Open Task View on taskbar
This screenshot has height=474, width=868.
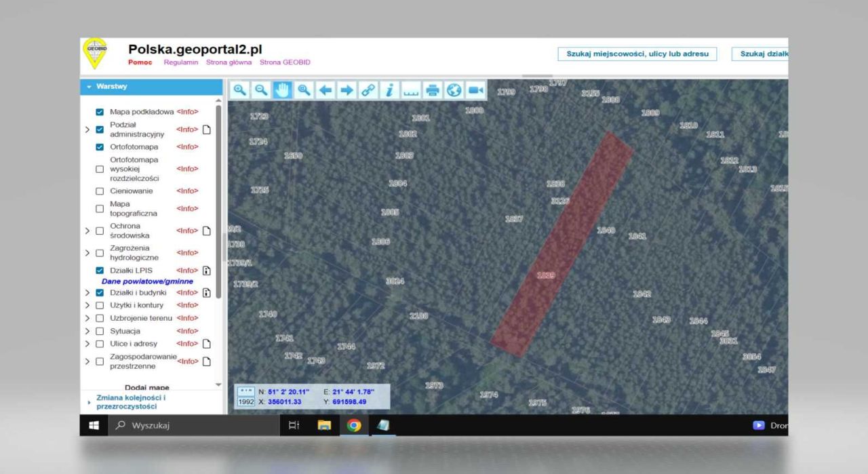pyautogui.click(x=295, y=425)
